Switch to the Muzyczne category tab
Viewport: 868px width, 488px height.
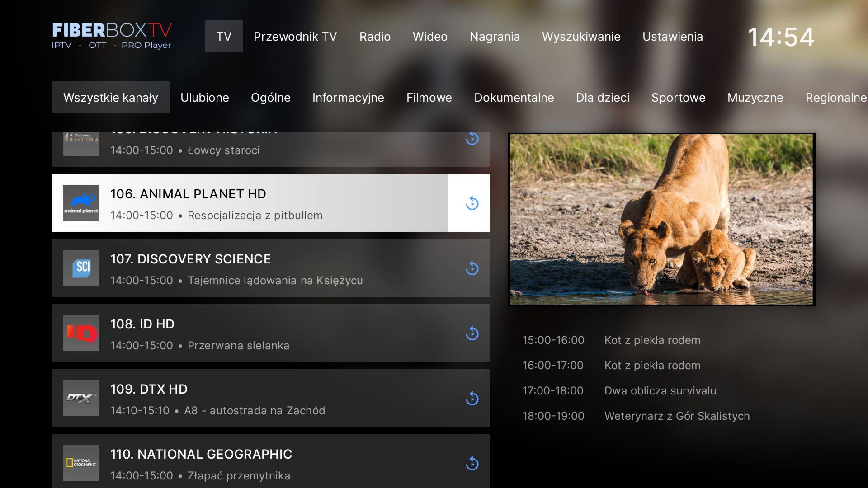(755, 97)
